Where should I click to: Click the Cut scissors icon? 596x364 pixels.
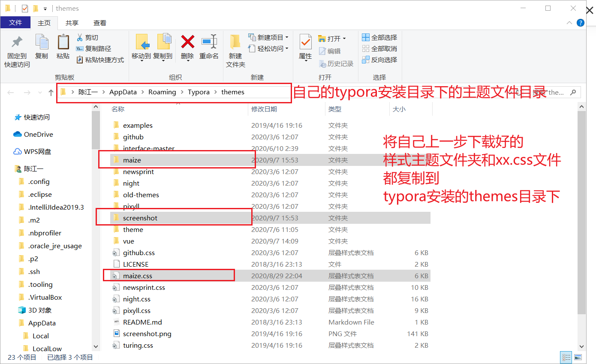(79, 37)
